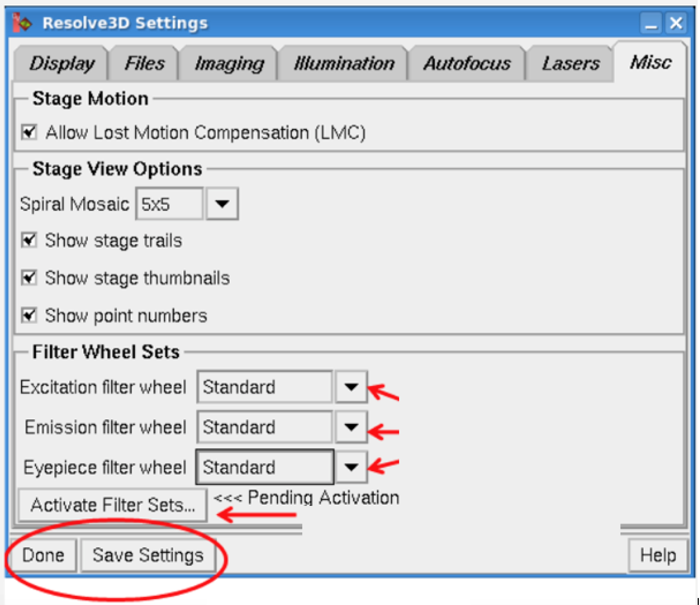Click the Resolve3D Settings title text
This screenshot has width=700, height=605.
click(x=125, y=23)
